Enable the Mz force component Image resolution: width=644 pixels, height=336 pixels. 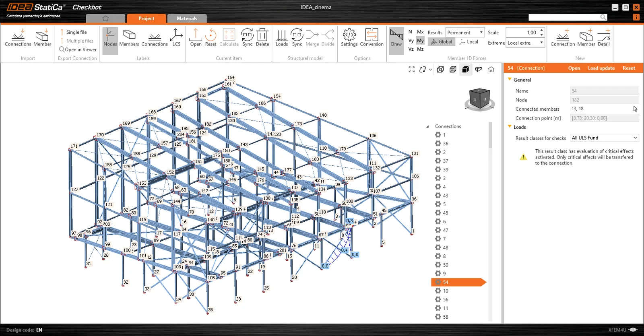tap(420, 49)
